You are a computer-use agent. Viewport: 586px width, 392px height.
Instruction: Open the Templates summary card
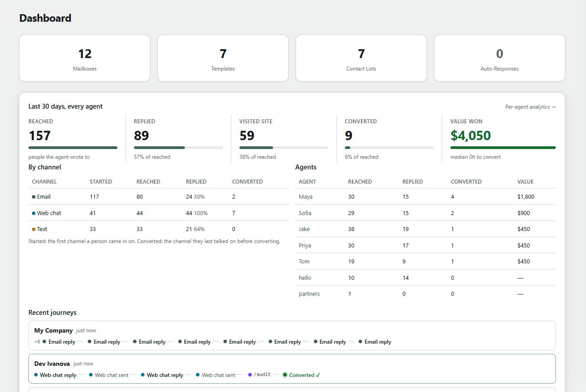[223, 58]
